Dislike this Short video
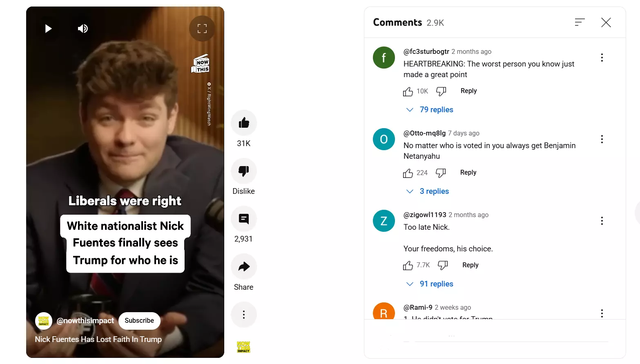The width and height of the screenshot is (640, 364). 244,171
